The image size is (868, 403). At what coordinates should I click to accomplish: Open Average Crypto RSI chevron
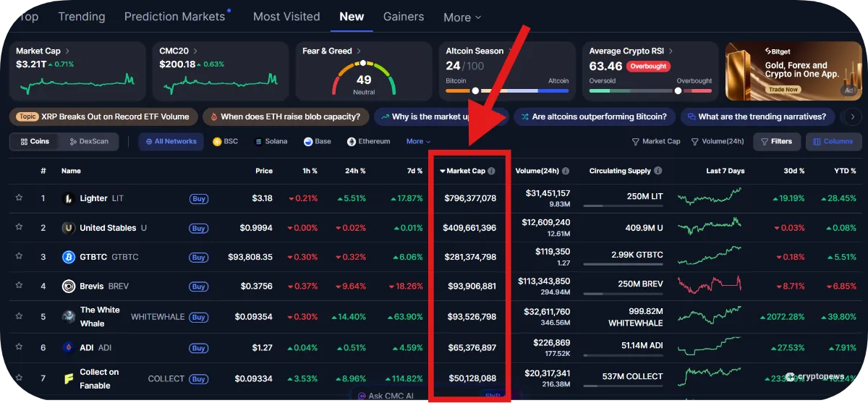pyautogui.click(x=671, y=51)
